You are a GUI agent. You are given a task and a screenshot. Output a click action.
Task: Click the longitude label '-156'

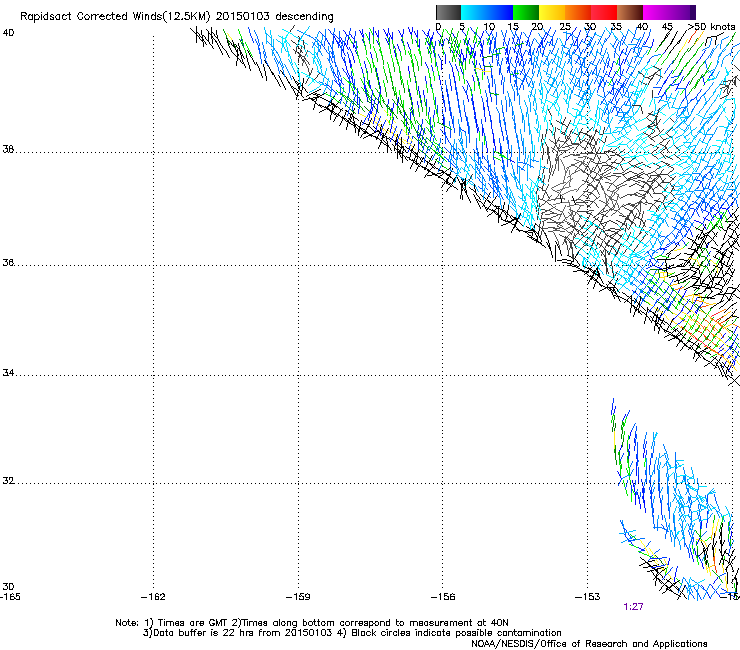(443, 597)
